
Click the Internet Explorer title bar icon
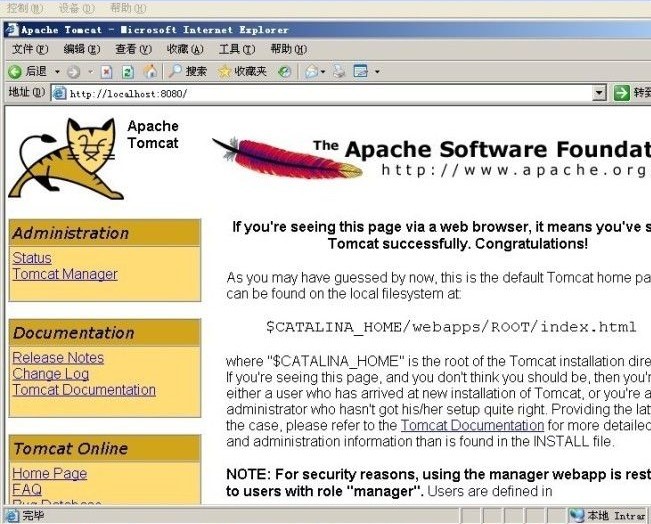coord(12,29)
